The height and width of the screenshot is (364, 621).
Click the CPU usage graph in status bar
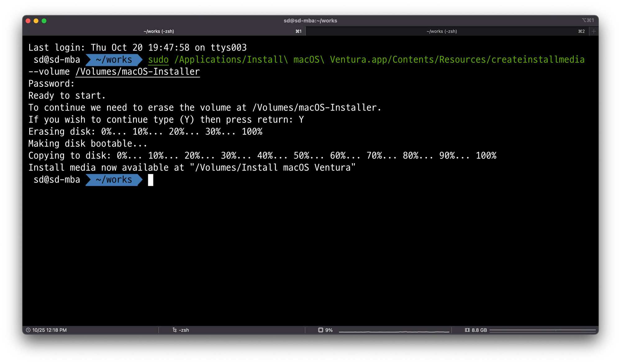(394, 331)
